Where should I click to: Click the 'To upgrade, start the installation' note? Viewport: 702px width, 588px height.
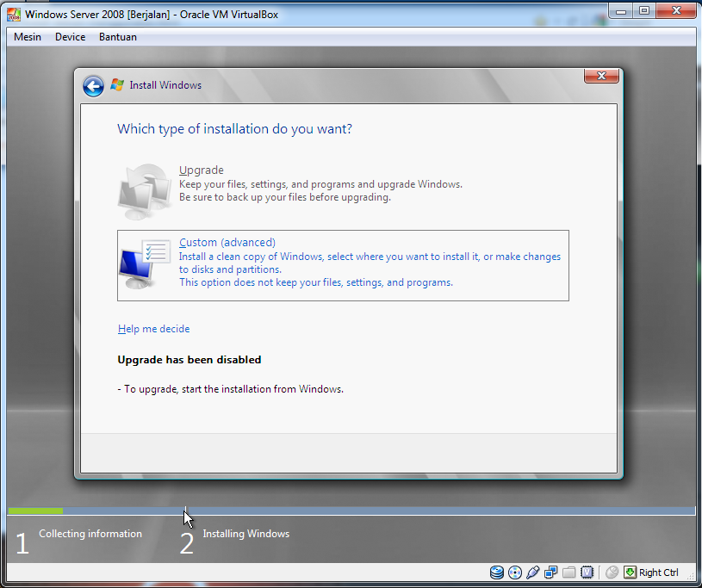[x=231, y=389]
